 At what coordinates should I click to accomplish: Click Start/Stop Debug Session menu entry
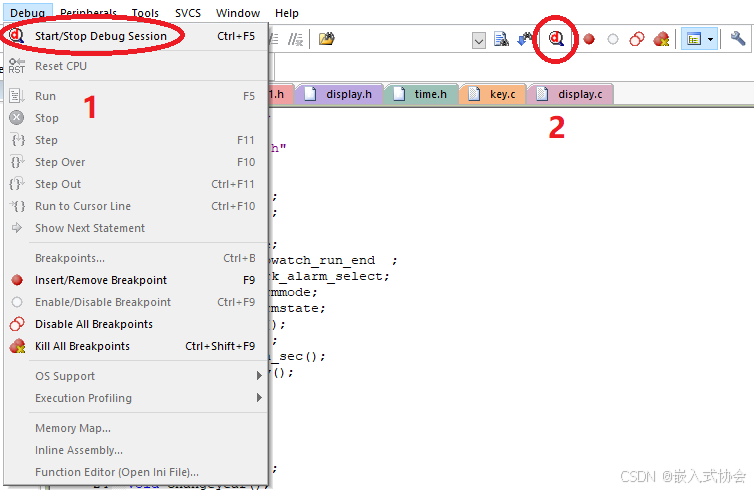pyautogui.click(x=136, y=36)
